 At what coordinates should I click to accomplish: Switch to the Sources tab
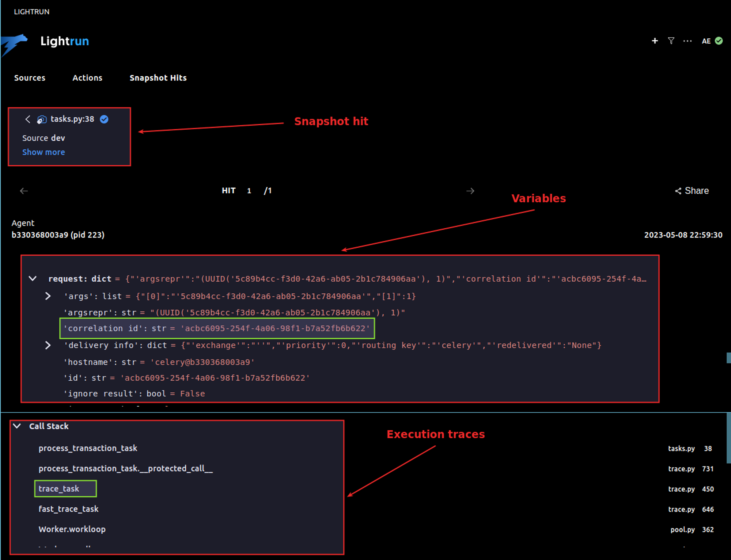click(x=30, y=78)
